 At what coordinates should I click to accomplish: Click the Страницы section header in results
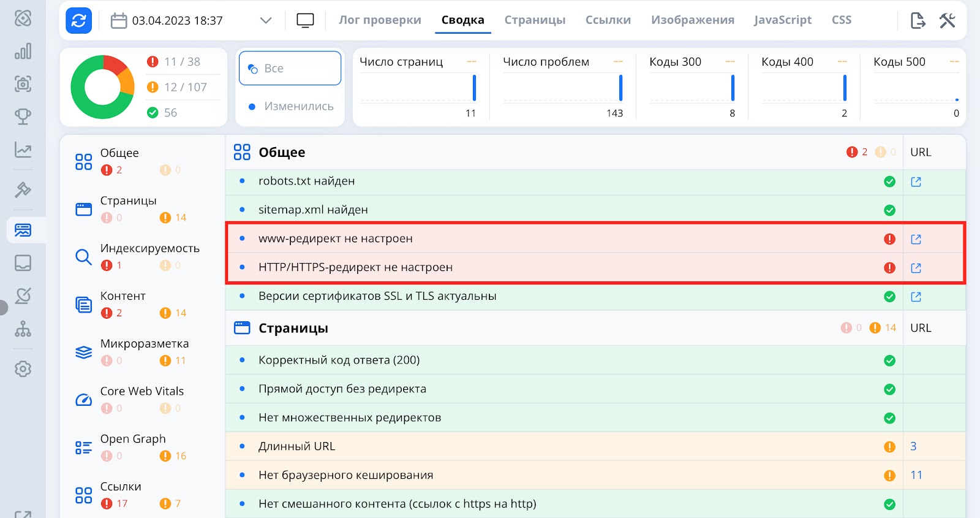pyautogui.click(x=595, y=328)
